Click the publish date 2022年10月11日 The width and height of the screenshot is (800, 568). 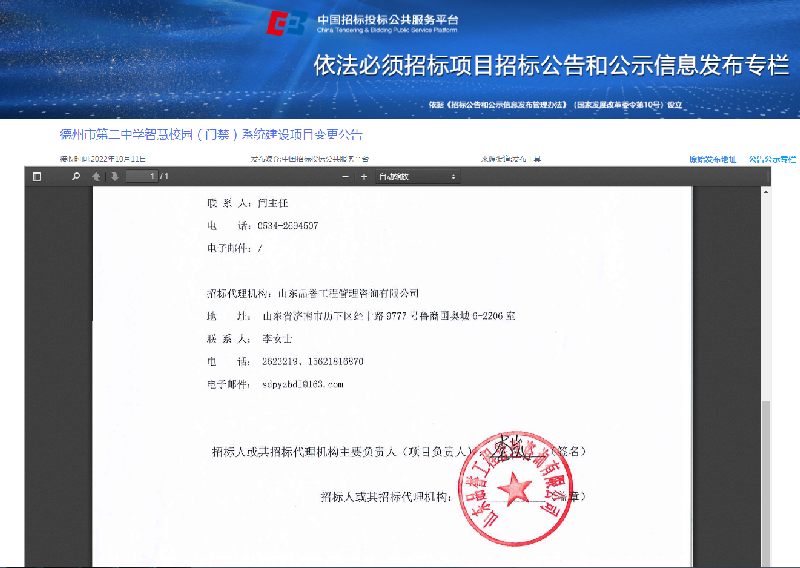[117, 159]
